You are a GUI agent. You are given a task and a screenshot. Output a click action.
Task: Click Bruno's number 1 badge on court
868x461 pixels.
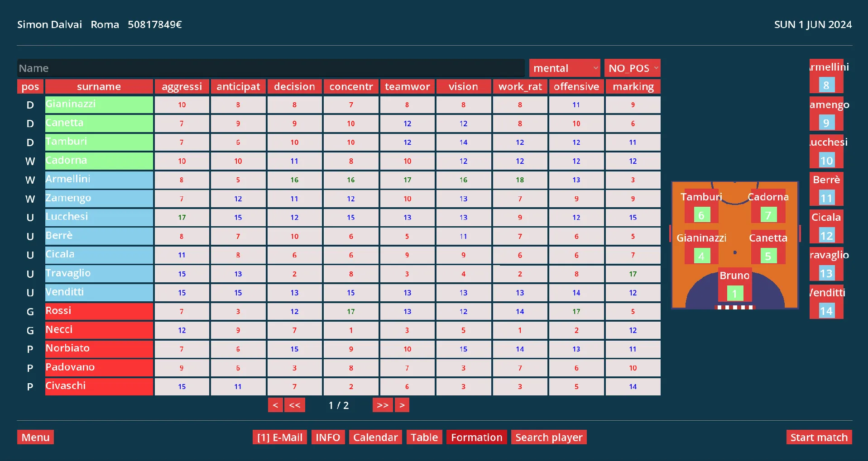click(x=734, y=294)
